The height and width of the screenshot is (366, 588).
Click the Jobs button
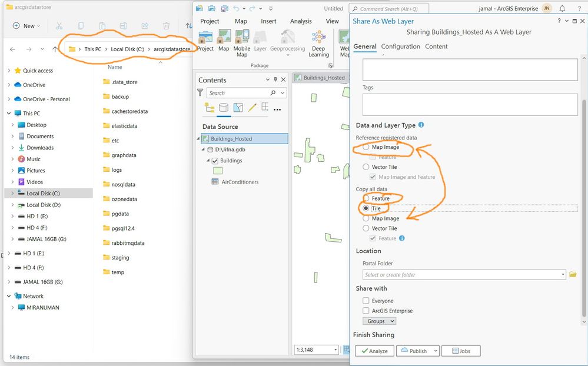pos(461,351)
